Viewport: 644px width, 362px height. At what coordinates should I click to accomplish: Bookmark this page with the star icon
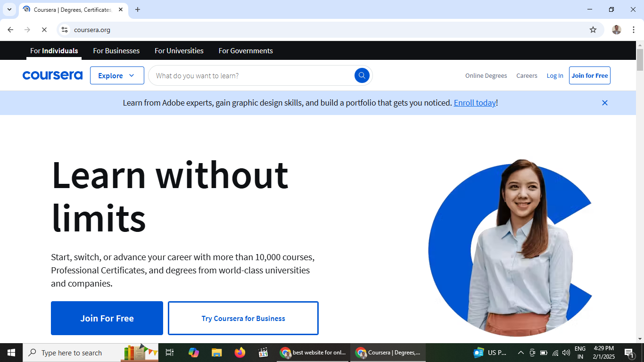click(x=593, y=30)
